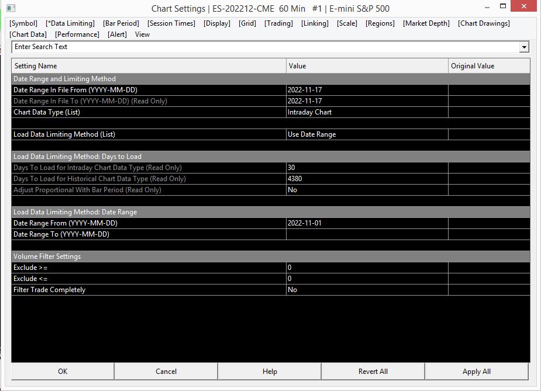Edit the Exclude <= value
Screen dimensions: 541x392
tap(367, 279)
